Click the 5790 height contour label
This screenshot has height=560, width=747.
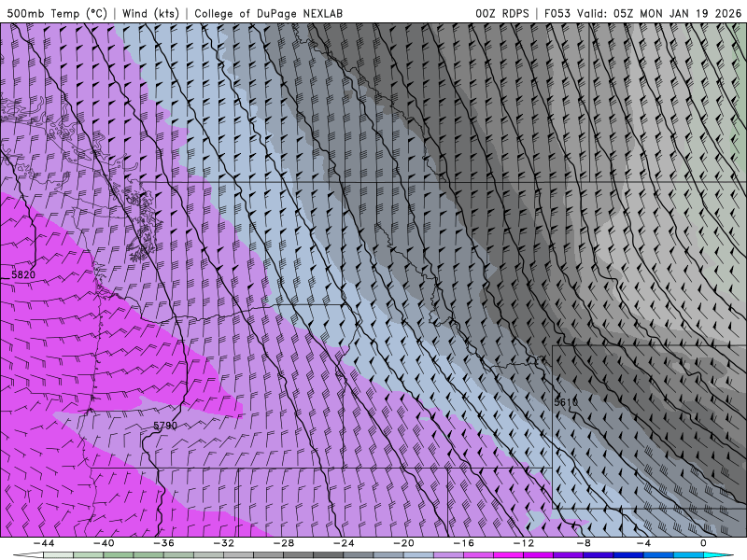tap(165, 426)
